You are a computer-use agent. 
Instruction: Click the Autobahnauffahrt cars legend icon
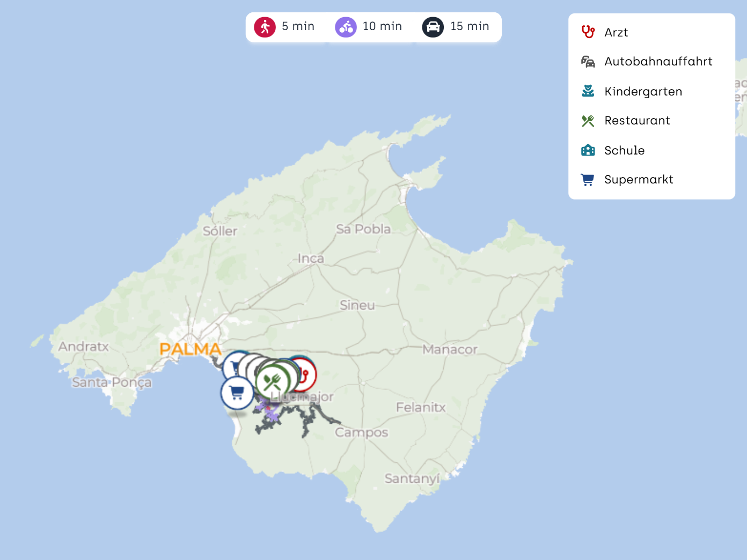pos(588,62)
